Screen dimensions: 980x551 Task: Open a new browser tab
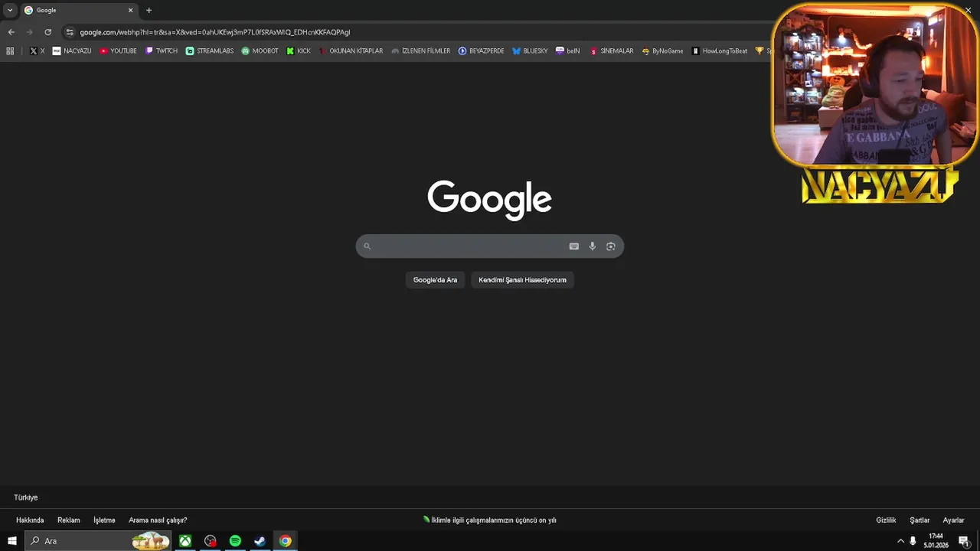149,10
